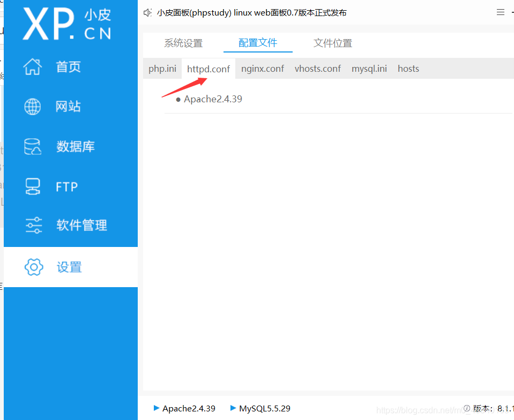Click the globe icon for 网站
Viewport: 514px width, 420px height.
pos(33,107)
